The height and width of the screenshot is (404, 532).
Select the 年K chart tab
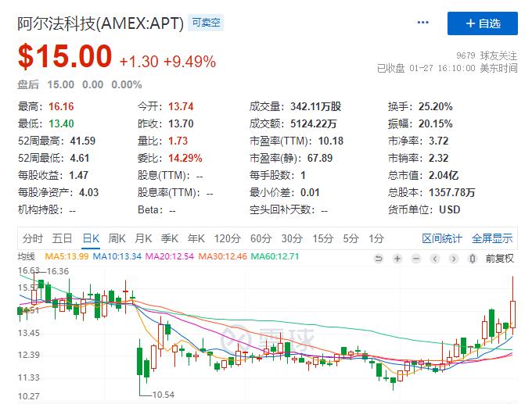pos(196,238)
